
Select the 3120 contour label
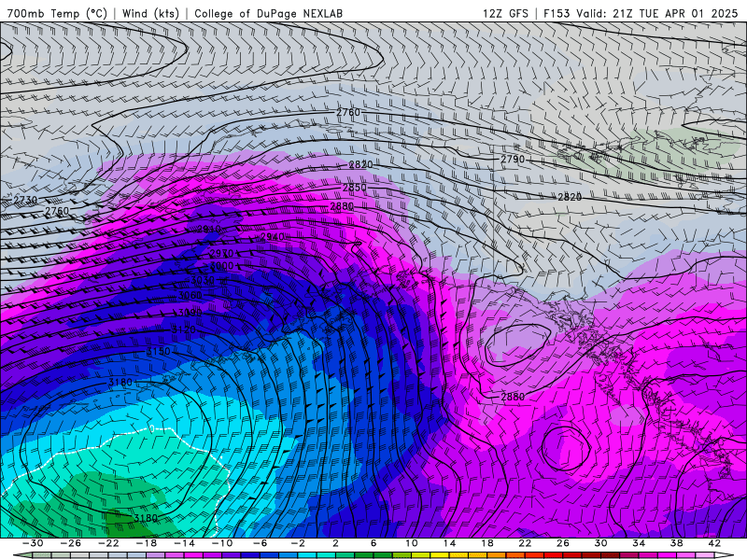point(183,329)
